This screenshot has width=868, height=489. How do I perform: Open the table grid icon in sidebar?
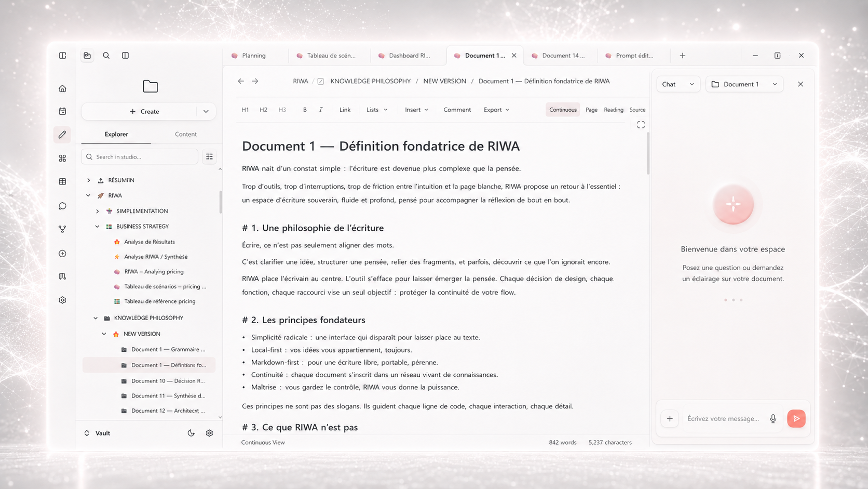click(x=62, y=181)
